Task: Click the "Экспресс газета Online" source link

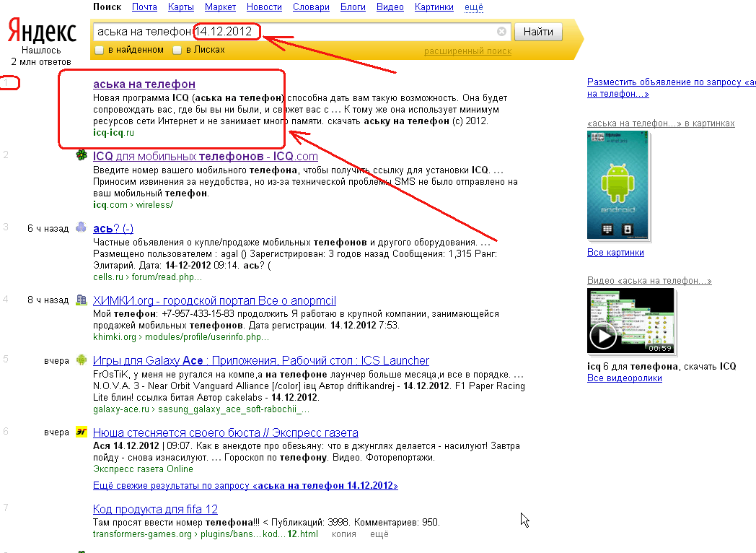Action: [x=144, y=469]
